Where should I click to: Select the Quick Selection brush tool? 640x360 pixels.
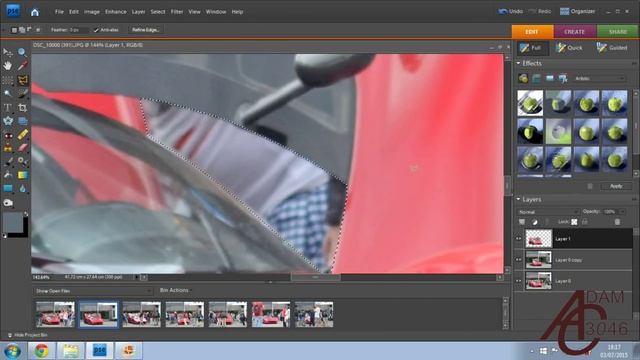22,94
